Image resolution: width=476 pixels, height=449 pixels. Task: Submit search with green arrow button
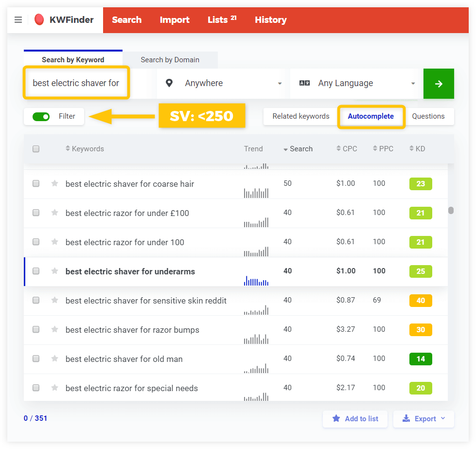[x=439, y=84]
